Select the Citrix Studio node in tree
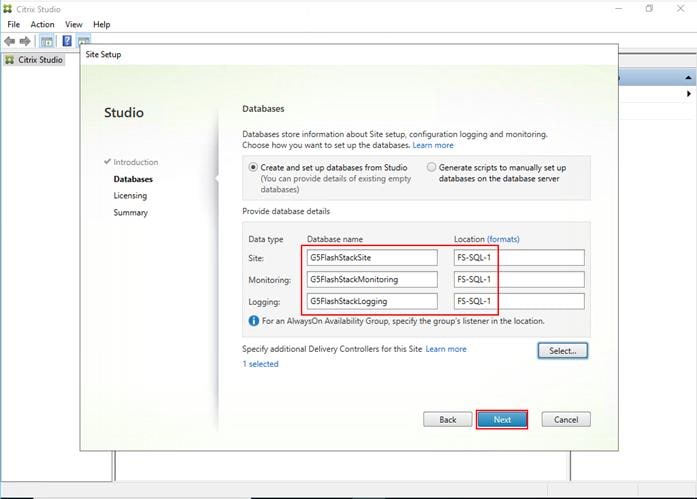 point(34,60)
